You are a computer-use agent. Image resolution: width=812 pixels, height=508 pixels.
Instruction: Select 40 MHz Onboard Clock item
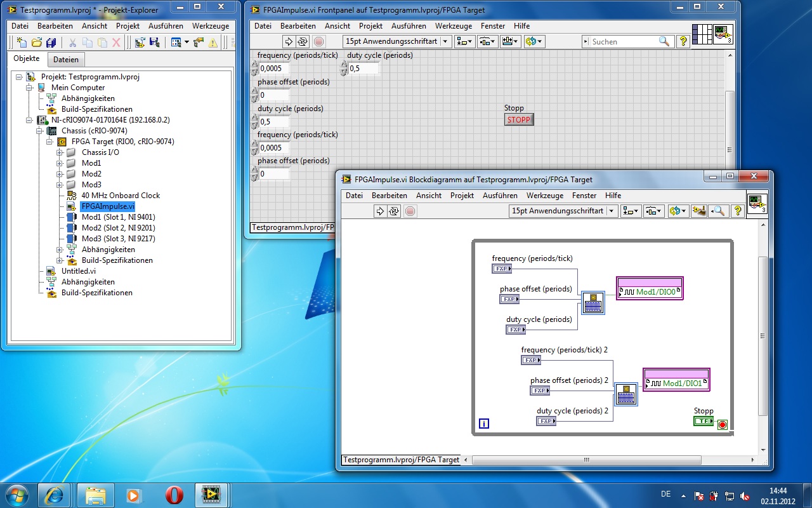(x=121, y=196)
